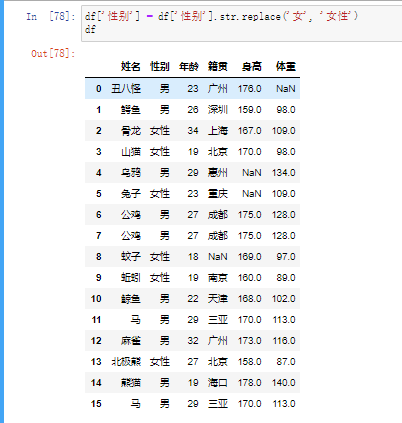Select the name cell 蚯蚓
The image size is (402, 423).
coord(131,278)
